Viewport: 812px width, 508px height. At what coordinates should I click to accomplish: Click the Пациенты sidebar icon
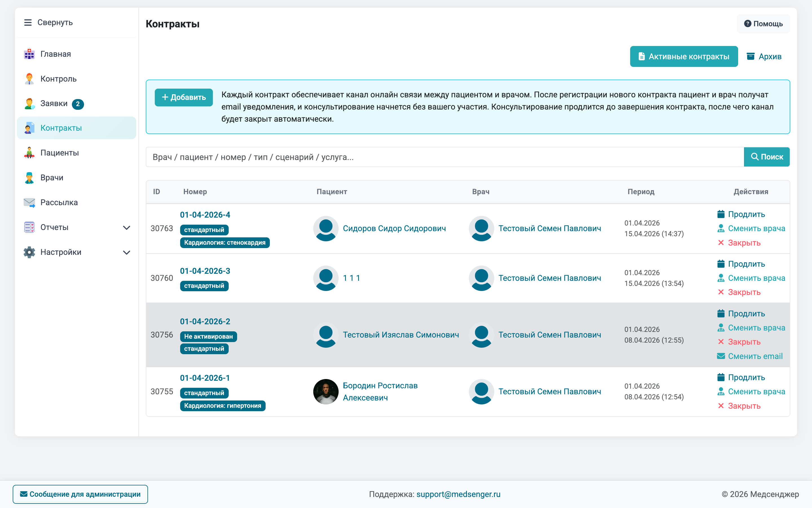(29, 153)
